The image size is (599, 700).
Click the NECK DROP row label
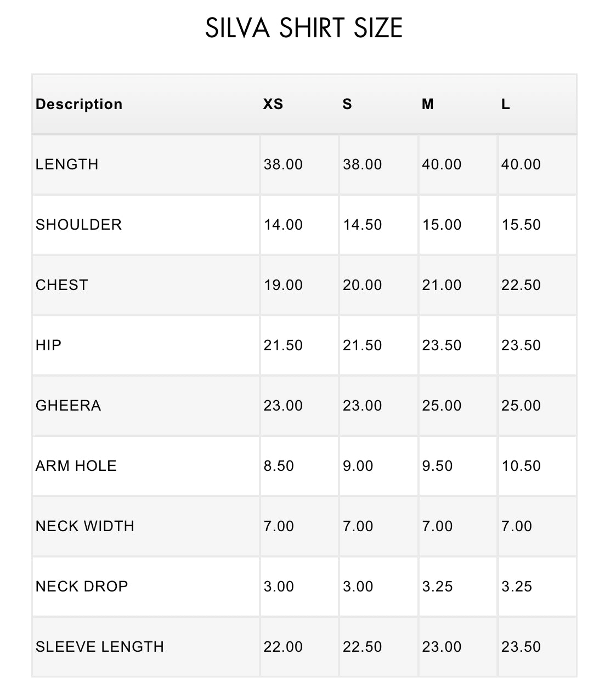(x=82, y=587)
